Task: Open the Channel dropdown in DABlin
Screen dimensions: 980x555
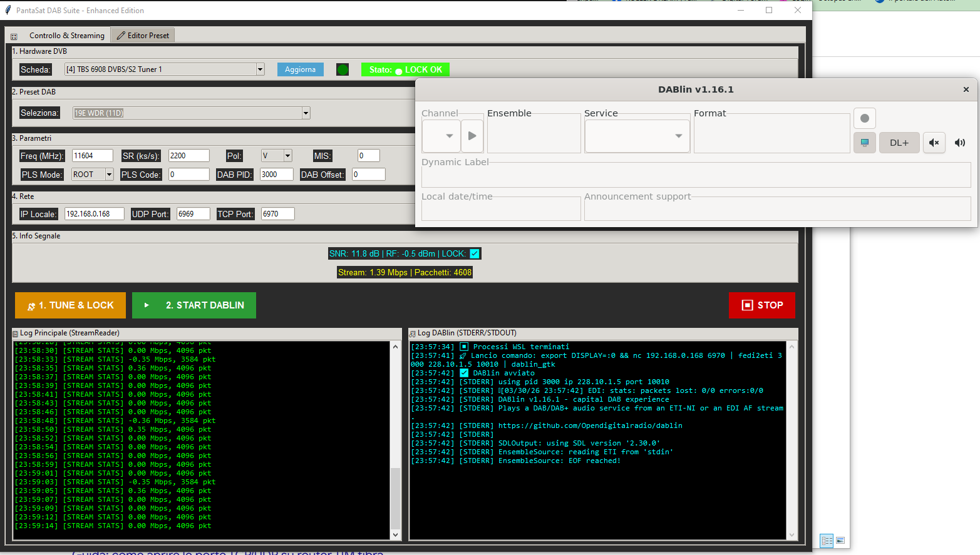Action: (441, 136)
